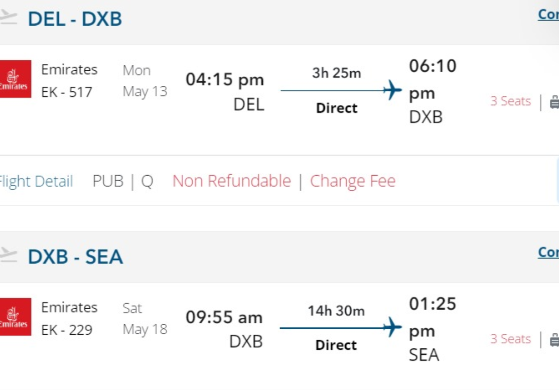Click the DXB - SEA segment heading
The height and width of the screenshot is (392, 559).
click(75, 256)
